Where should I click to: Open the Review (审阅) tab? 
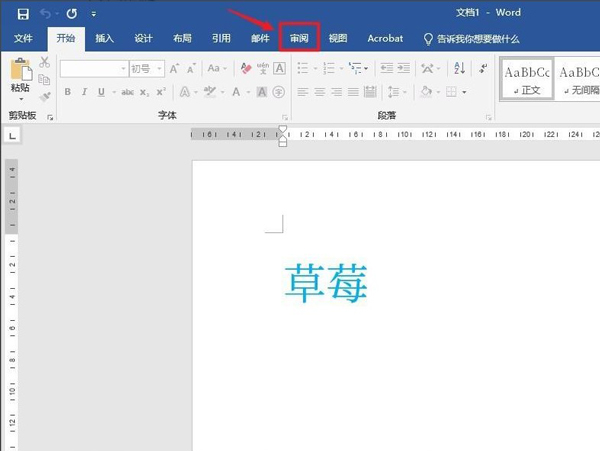coord(299,38)
